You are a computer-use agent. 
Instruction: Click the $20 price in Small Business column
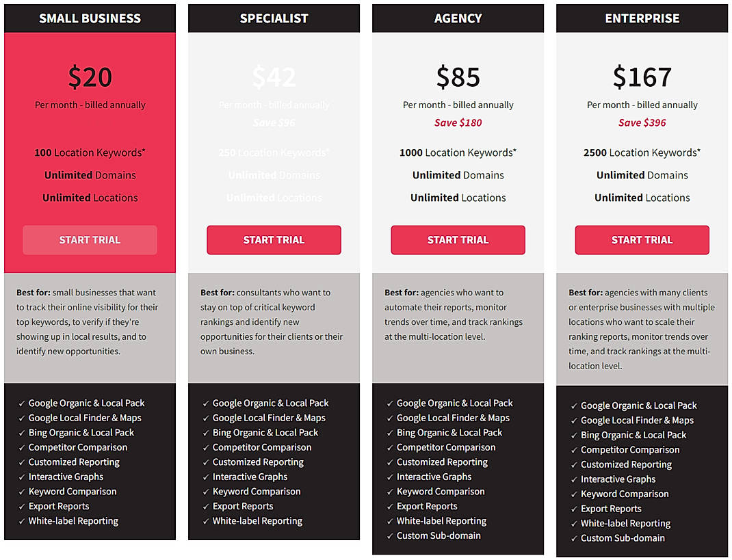pyautogui.click(x=90, y=77)
